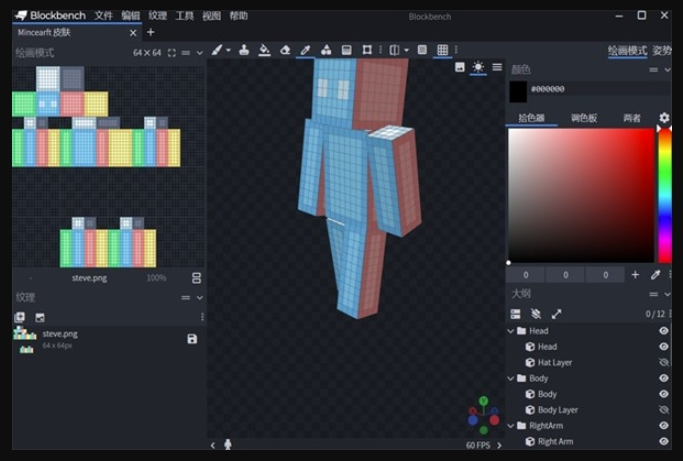Image resolution: width=683 pixels, height=461 pixels.
Task: Click the hue slider bar
Action: tap(664, 195)
